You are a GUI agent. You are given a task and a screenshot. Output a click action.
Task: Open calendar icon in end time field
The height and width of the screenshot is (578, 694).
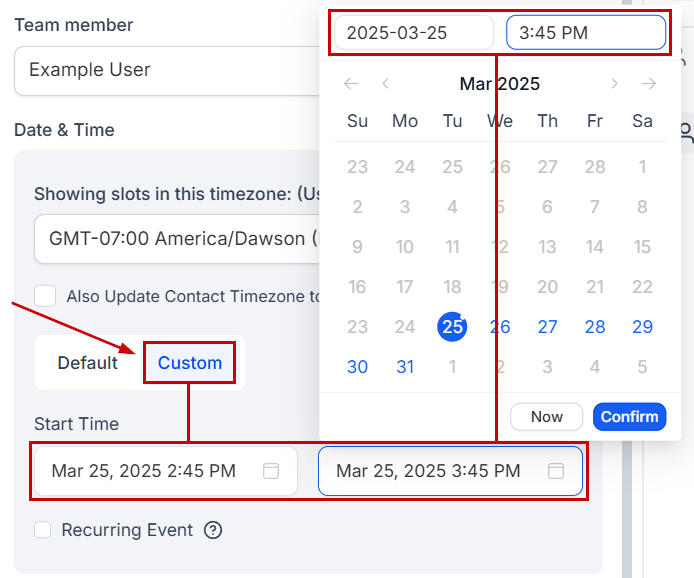click(556, 471)
